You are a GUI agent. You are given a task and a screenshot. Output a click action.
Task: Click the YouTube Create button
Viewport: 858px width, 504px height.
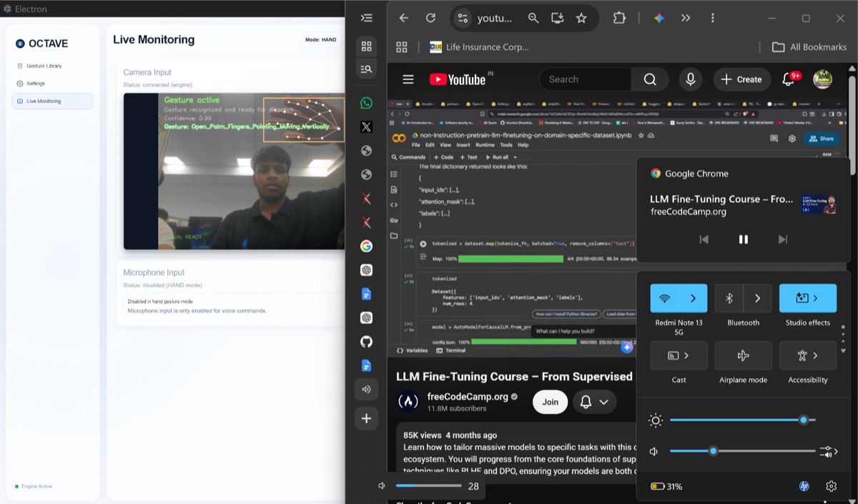click(x=742, y=79)
